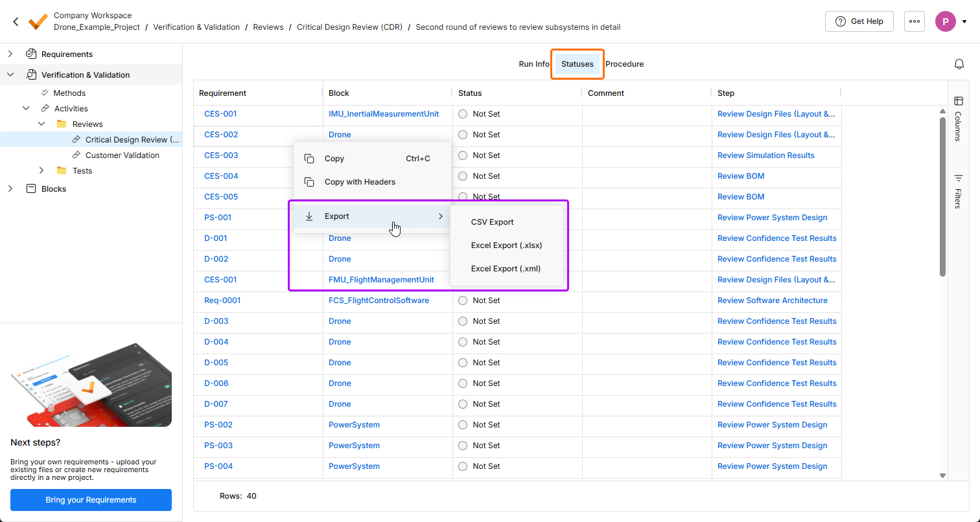980x522 pixels.
Task: Choose CSV Export from submenu
Action: [x=492, y=222]
